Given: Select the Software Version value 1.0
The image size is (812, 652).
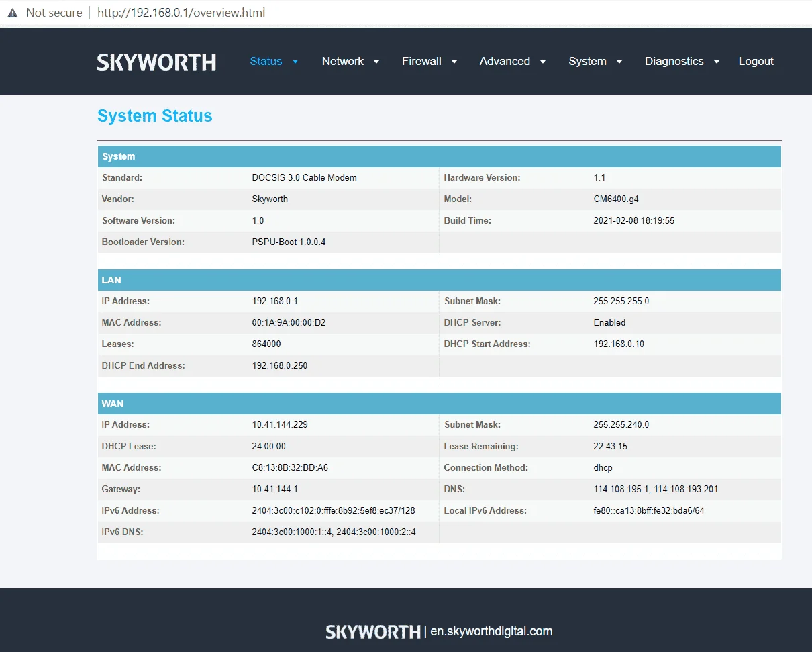Looking at the screenshot, I should 258,221.
